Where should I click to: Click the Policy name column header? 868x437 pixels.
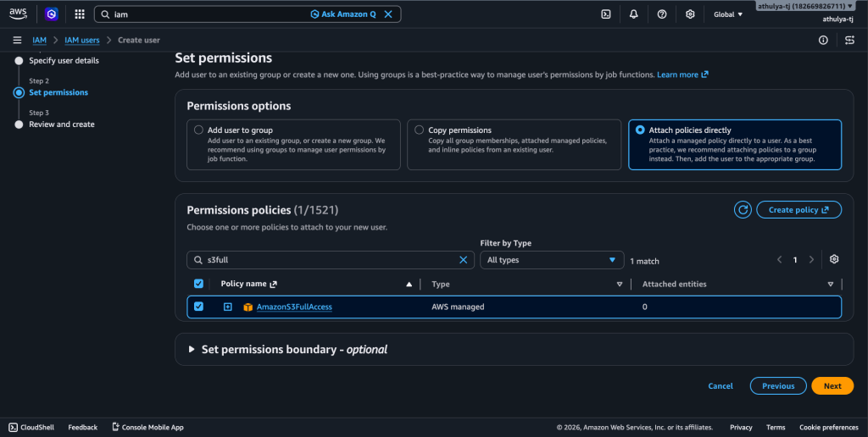tap(243, 285)
